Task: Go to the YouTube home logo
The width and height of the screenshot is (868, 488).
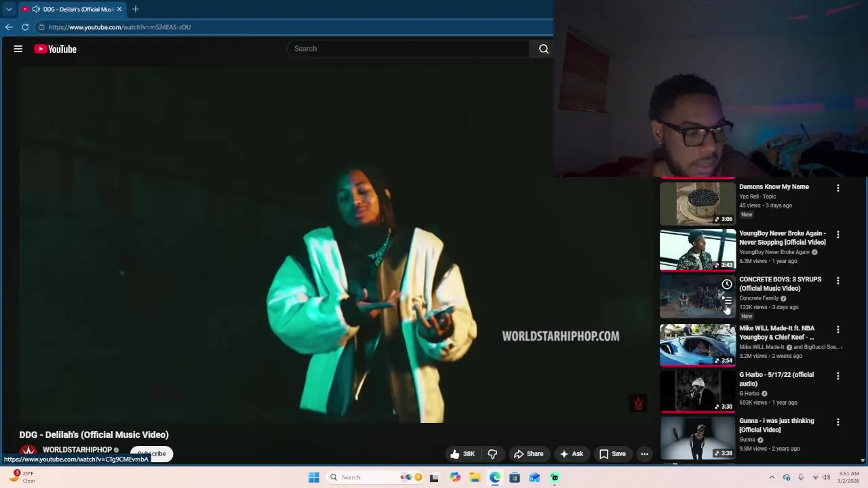Action: [x=56, y=49]
